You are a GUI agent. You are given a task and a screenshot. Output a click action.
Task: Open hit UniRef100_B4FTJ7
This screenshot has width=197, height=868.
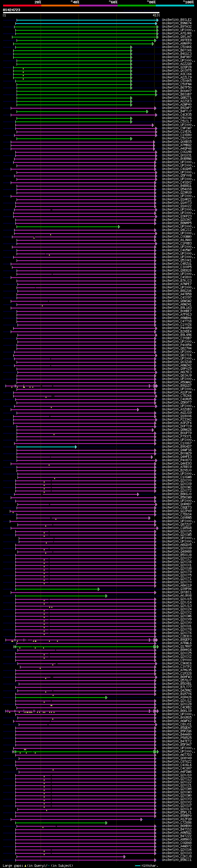[176, 111]
